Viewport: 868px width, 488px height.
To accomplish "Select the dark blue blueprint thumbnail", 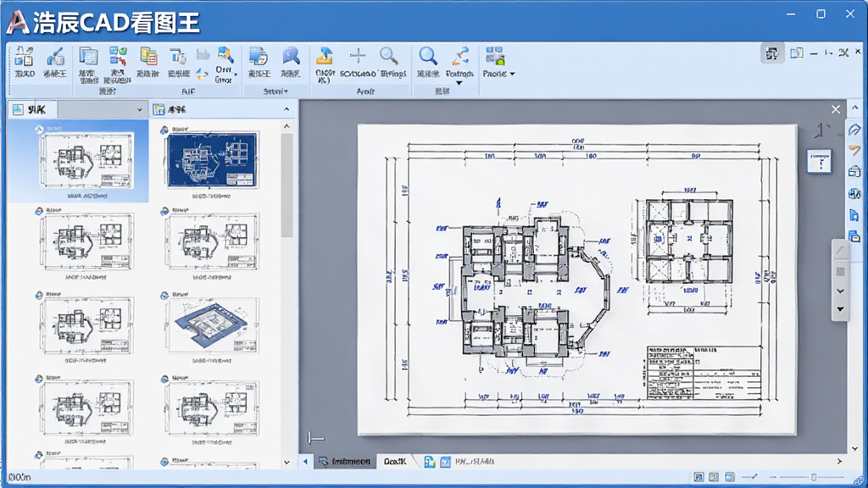I will pos(213,160).
